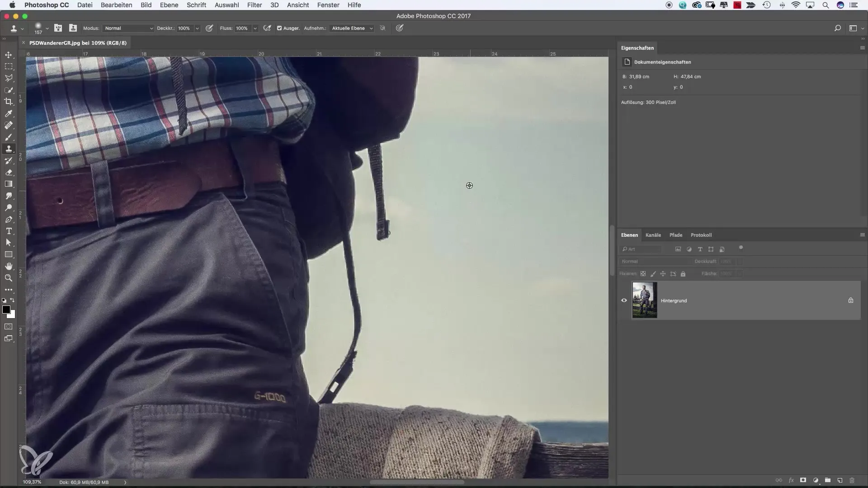Create a new layer group
The image size is (868, 488).
pos(828,480)
